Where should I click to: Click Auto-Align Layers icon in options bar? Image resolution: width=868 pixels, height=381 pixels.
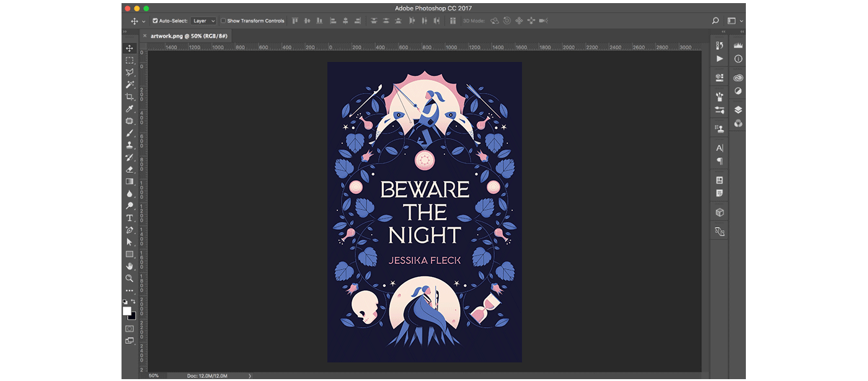pos(454,20)
